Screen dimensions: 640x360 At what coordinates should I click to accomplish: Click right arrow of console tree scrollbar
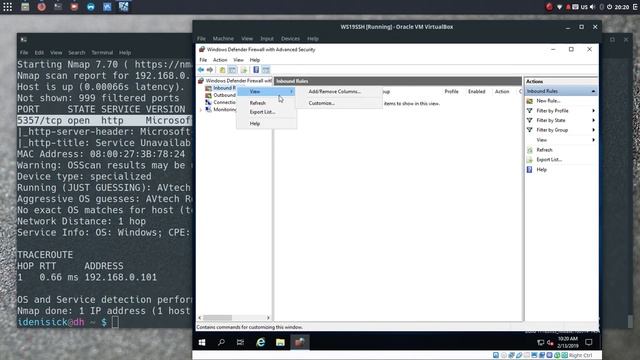point(268,318)
